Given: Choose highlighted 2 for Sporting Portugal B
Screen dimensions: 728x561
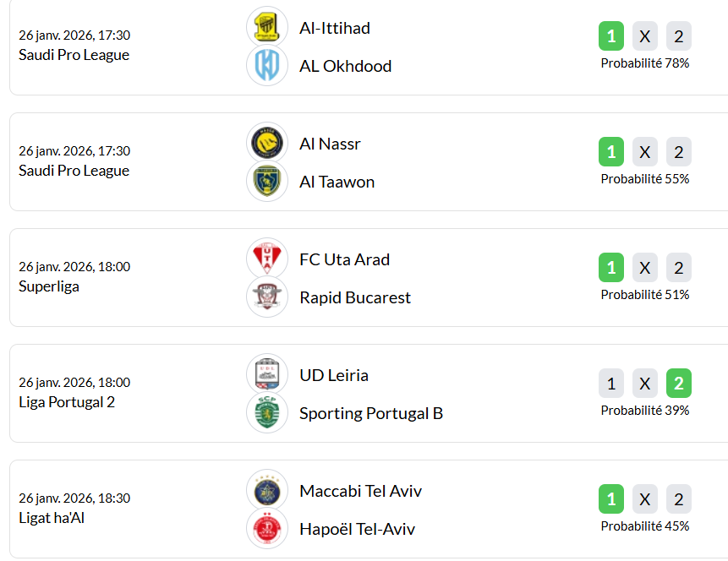Looking at the screenshot, I should point(679,384).
